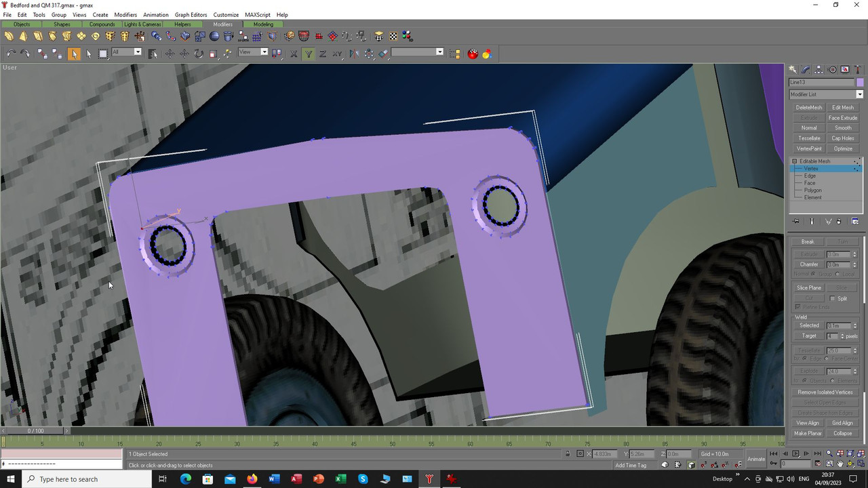
Task: Click the Bend modifier icon in Modifiers shelf
Action: click(x=9, y=36)
